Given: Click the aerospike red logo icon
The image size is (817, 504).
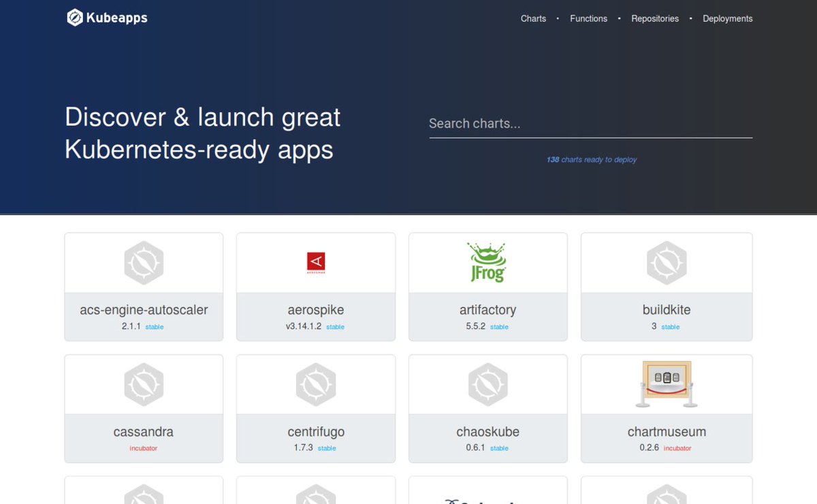Looking at the screenshot, I should click(316, 263).
